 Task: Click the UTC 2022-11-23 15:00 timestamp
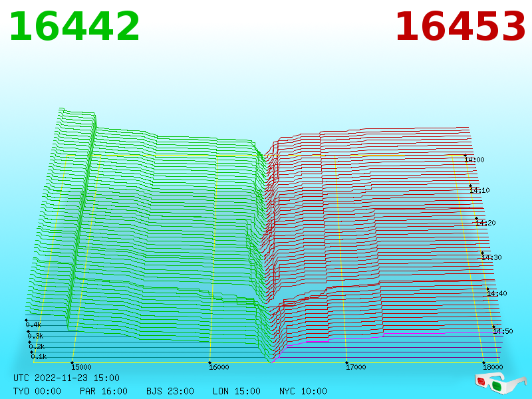pyautogui.click(x=66, y=378)
